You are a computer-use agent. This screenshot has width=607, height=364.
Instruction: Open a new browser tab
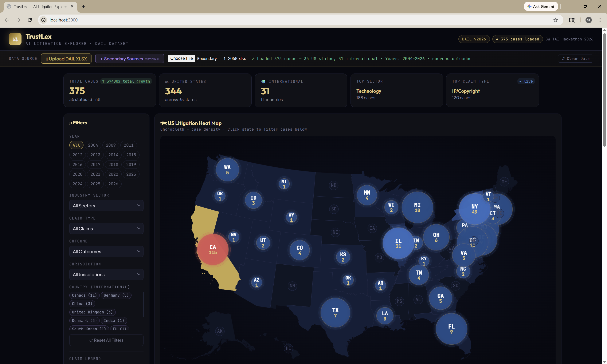click(83, 6)
